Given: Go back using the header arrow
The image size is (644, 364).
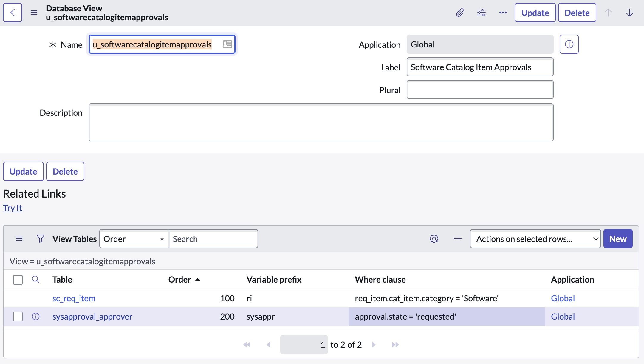Looking at the screenshot, I should (13, 13).
